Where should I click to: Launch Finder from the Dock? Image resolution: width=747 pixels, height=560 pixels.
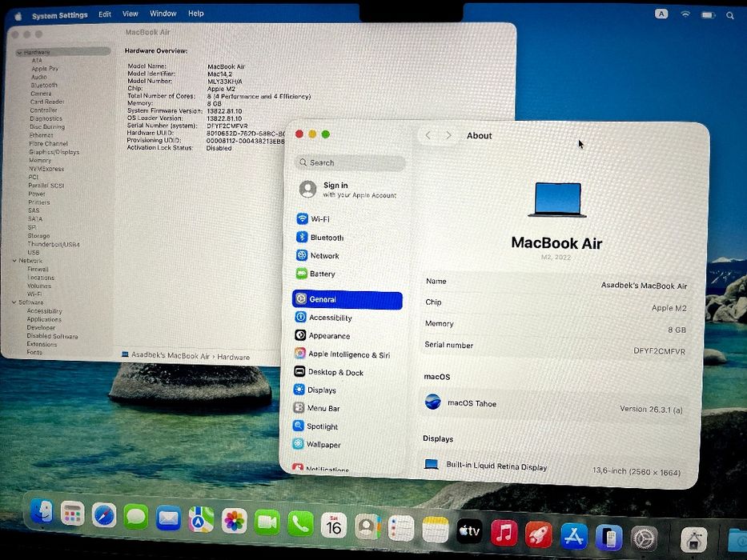pyautogui.click(x=42, y=512)
